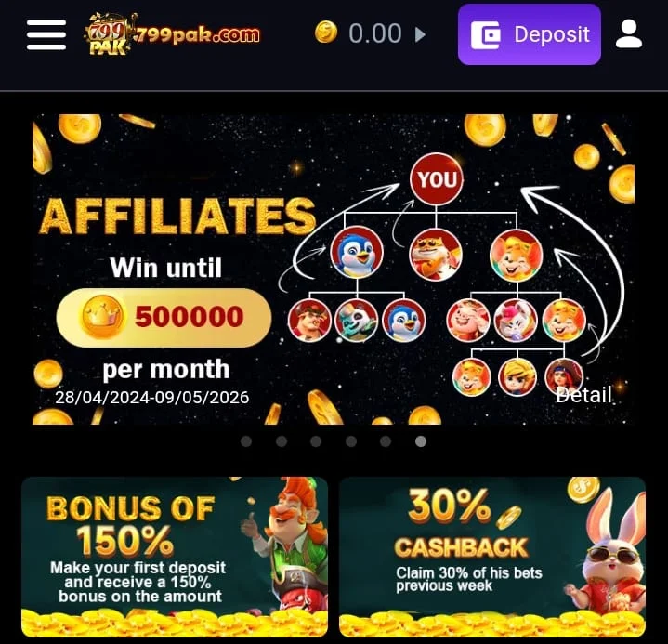Image resolution: width=668 pixels, height=644 pixels.
Task: Click the red YOU circle
Action: tap(437, 179)
